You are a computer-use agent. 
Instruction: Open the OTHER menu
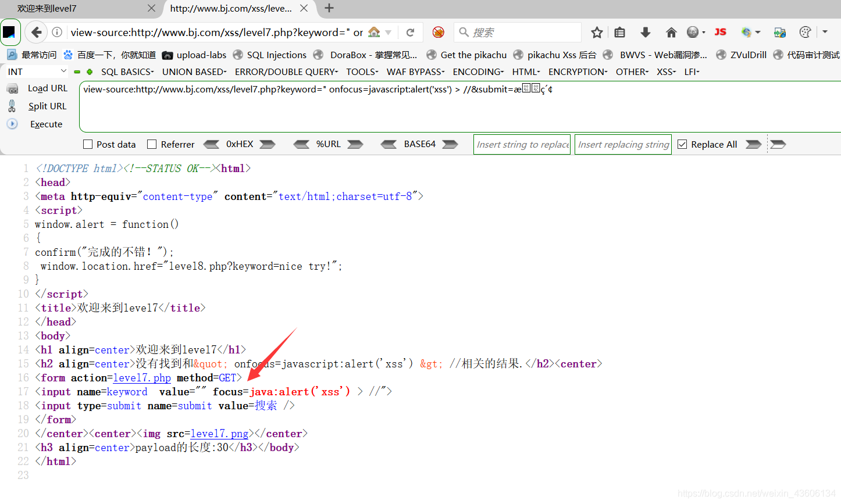(x=632, y=72)
